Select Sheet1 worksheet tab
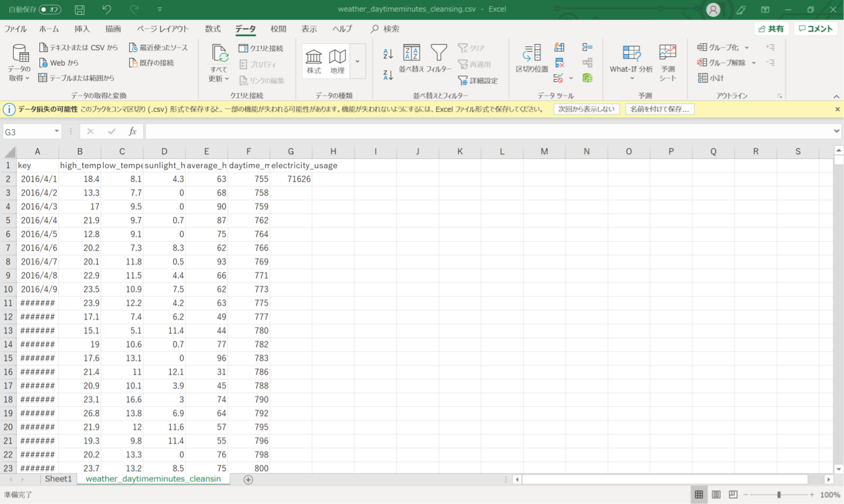Viewport: 844px width, 504px height. [58, 479]
